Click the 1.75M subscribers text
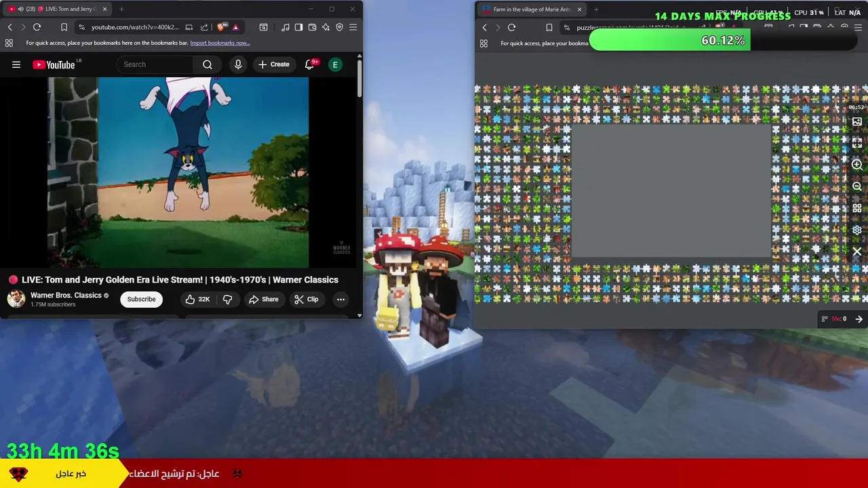This screenshot has height=488, width=868. (53, 304)
